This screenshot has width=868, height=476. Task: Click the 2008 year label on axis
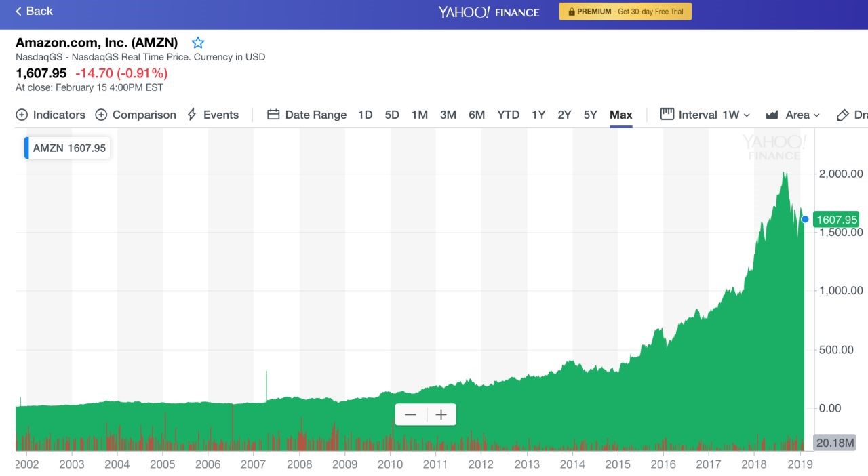click(299, 464)
